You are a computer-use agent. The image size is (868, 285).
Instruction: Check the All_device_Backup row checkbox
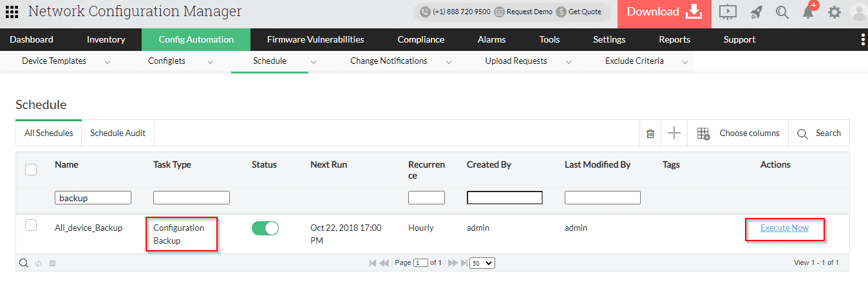pos(30,226)
